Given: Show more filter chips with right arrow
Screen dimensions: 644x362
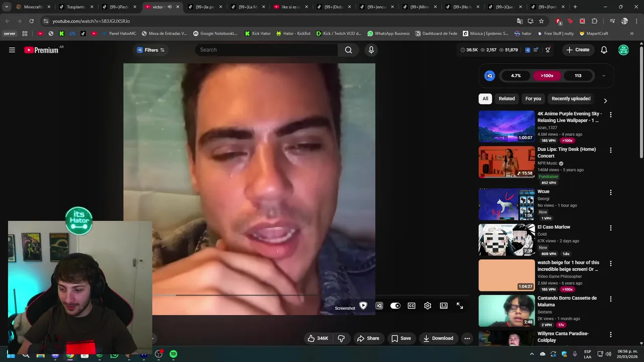Looking at the screenshot, I should tap(605, 101).
